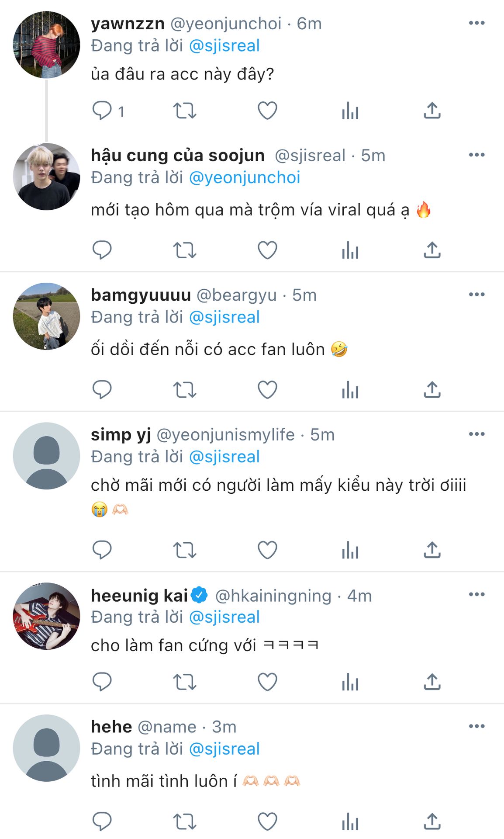Like heeunig kai's reply
504x839 pixels.
click(x=267, y=682)
